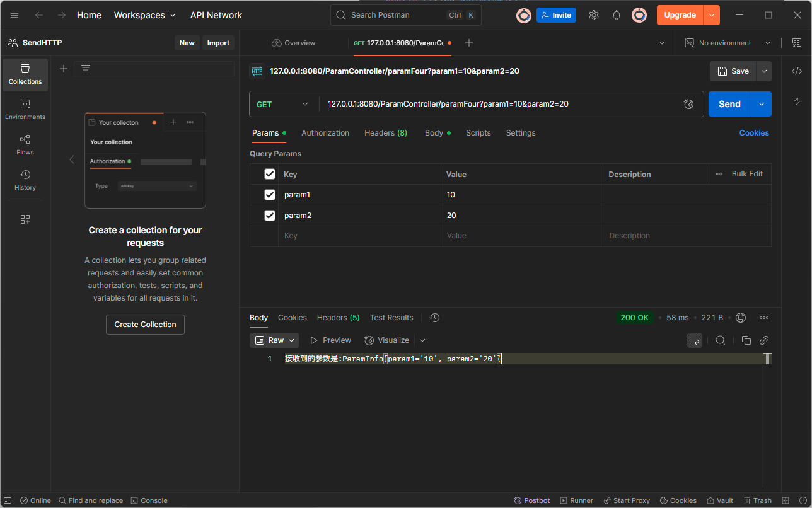Open the Workspaces dropdown
The height and width of the screenshot is (508, 812).
[x=144, y=15]
